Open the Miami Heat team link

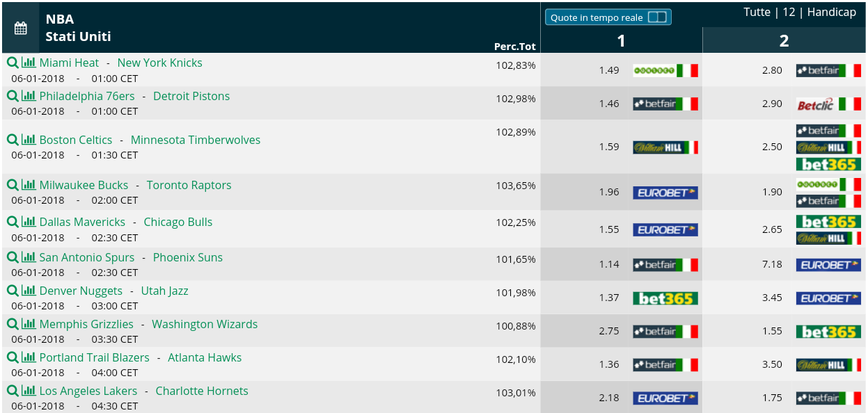point(69,63)
